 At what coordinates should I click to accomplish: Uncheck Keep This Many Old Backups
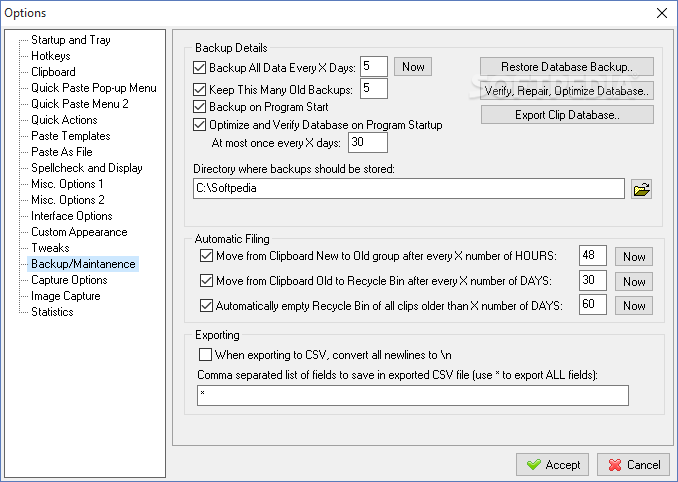click(x=199, y=90)
